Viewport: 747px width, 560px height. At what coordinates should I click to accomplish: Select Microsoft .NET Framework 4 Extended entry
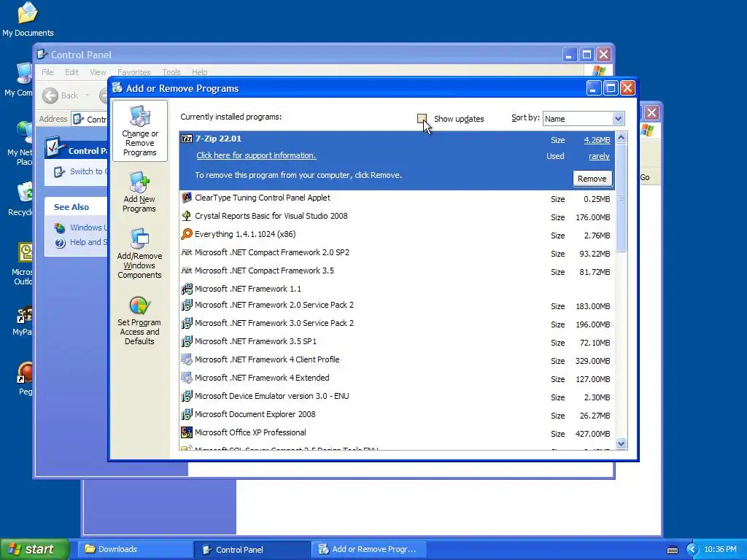(x=397, y=378)
